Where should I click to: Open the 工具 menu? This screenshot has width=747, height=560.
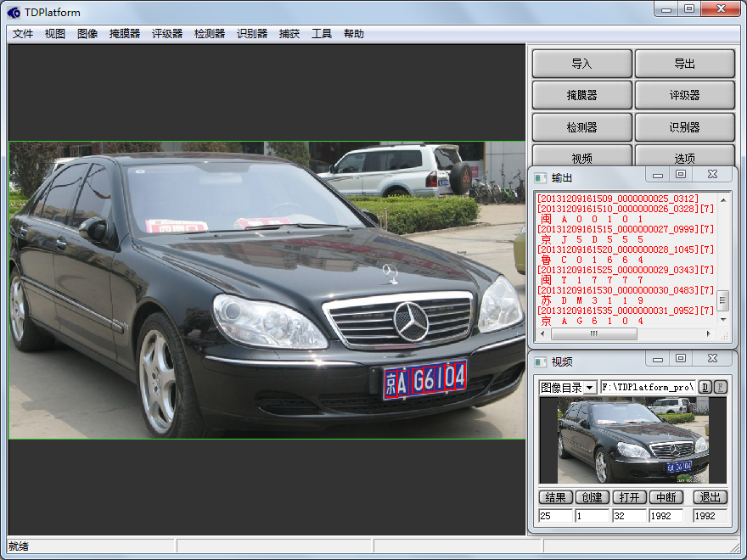pyautogui.click(x=322, y=34)
